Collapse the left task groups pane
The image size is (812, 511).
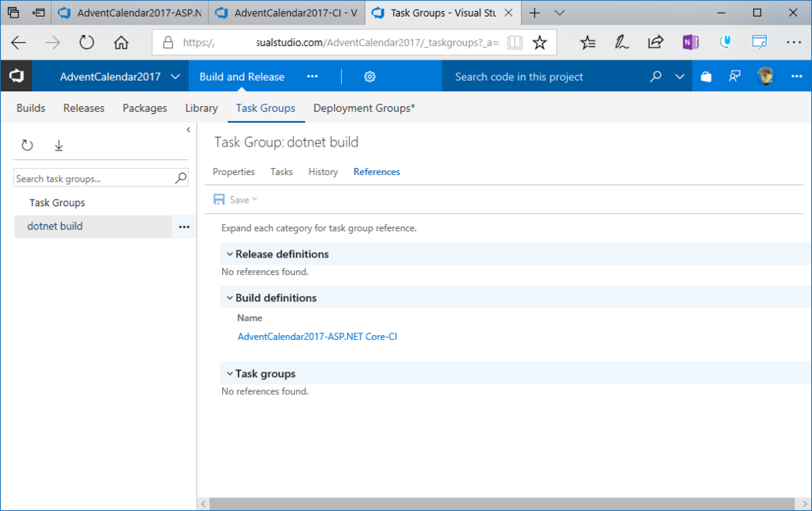189,130
